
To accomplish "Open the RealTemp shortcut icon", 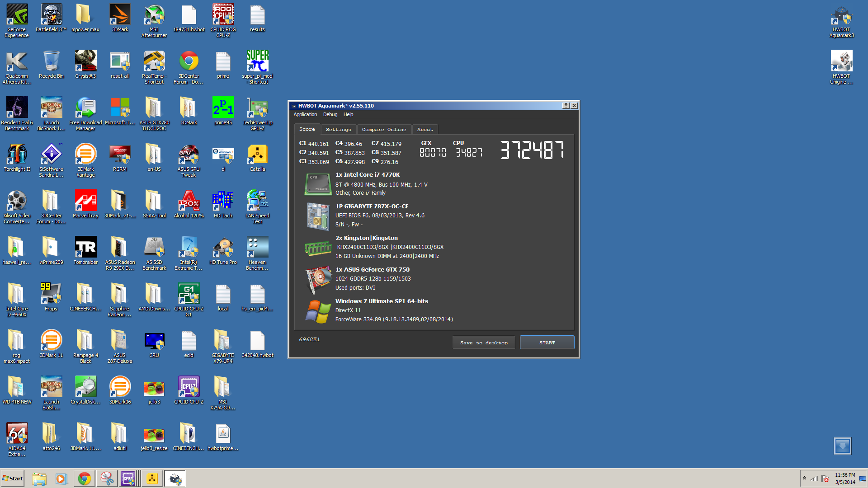I will click(154, 67).
